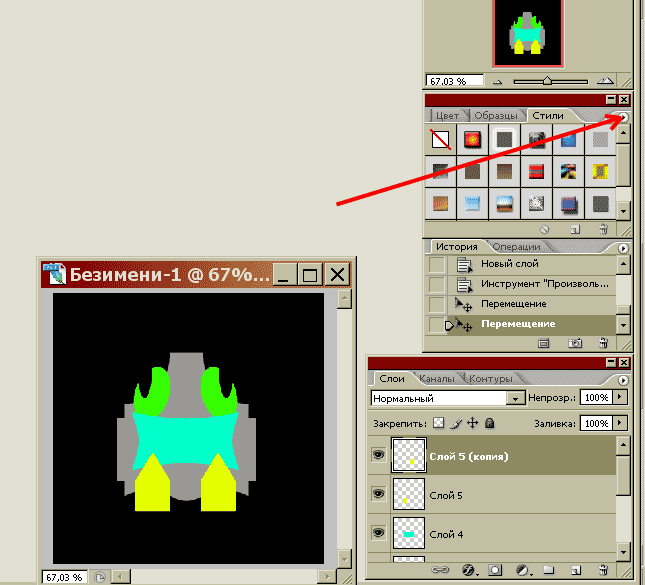The height and width of the screenshot is (585, 645).
Task: Toggle lock position icon
Action: pos(473,422)
